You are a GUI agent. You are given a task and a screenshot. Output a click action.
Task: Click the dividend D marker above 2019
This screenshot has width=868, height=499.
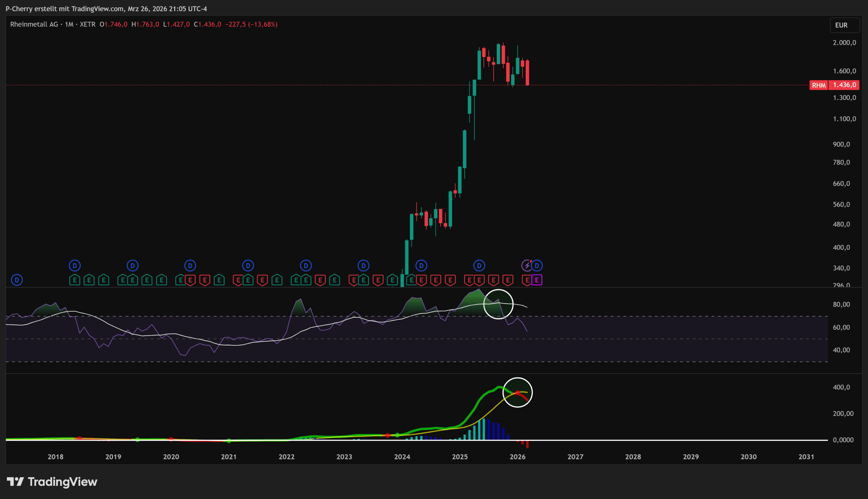(132, 265)
